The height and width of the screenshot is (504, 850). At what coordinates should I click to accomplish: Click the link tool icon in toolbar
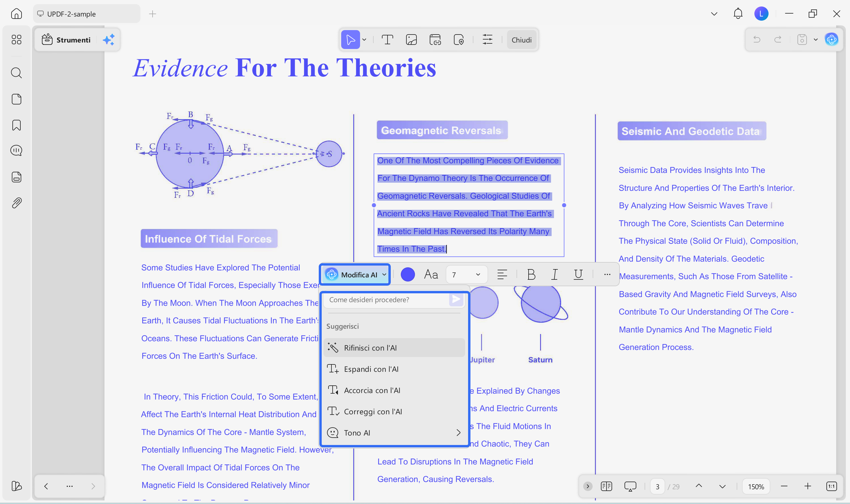point(435,40)
